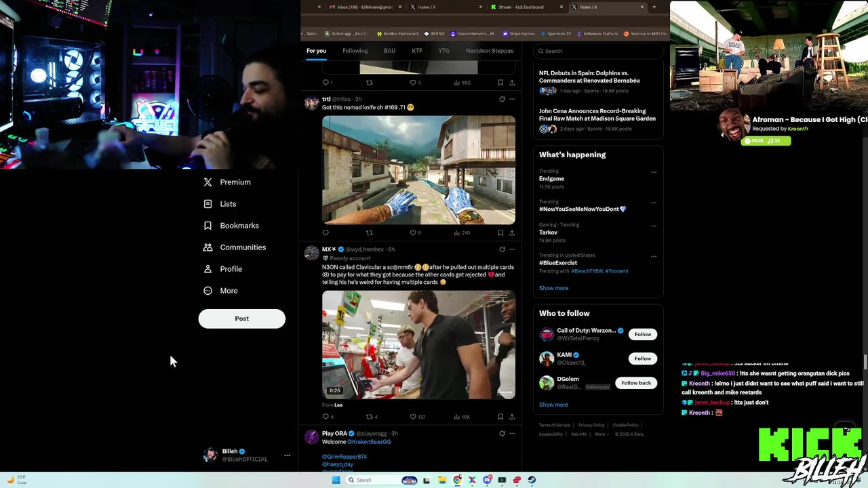
Task: Like MX's post with 137 likes
Action: (418, 417)
